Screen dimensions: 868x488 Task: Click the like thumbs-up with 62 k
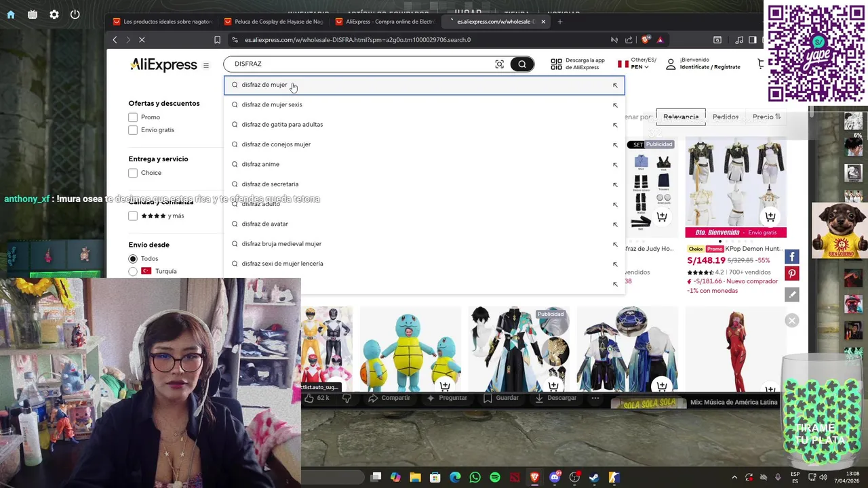317,398
